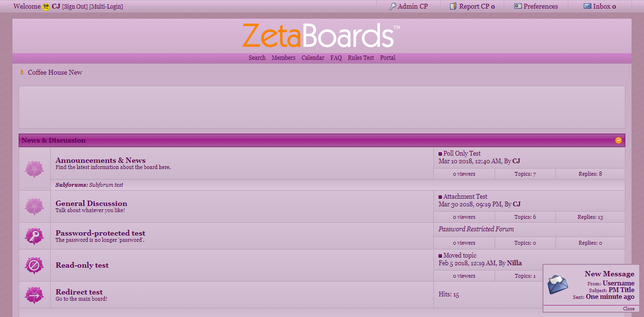
Task: Click the Report CP clipboard icon
Action: click(x=453, y=6)
